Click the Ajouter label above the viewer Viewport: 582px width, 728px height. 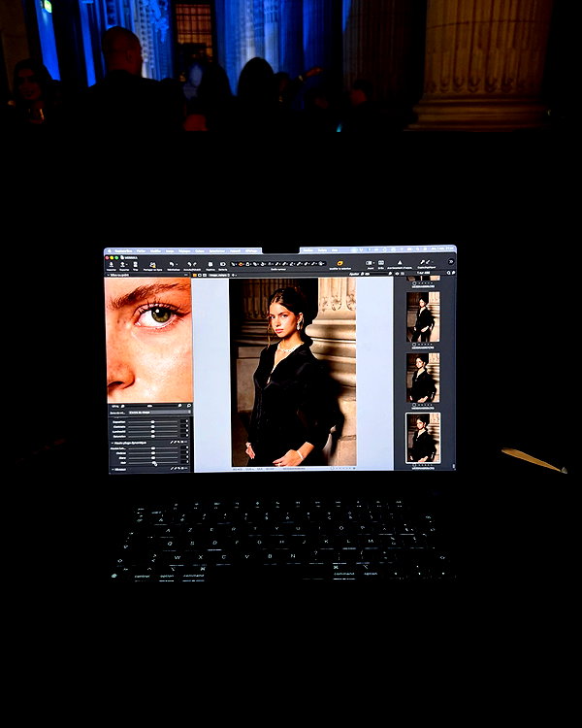click(x=355, y=274)
